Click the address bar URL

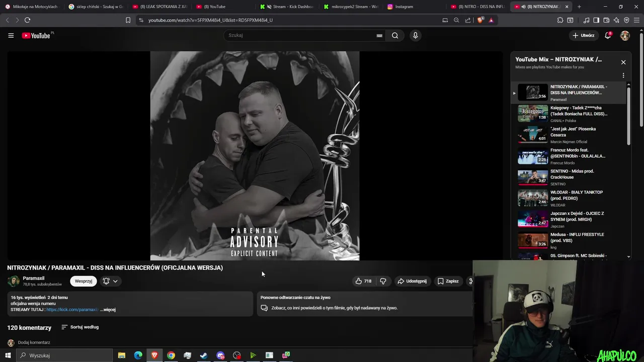210,20
